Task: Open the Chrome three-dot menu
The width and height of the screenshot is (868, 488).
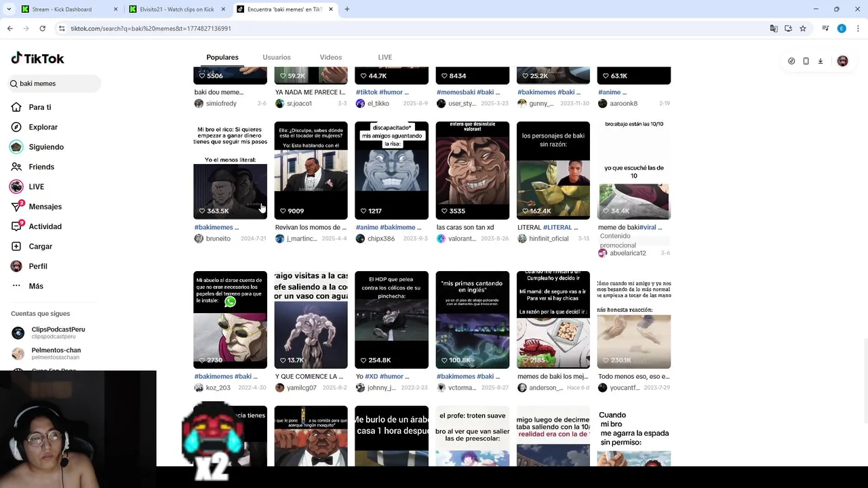Action: pos(857,28)
